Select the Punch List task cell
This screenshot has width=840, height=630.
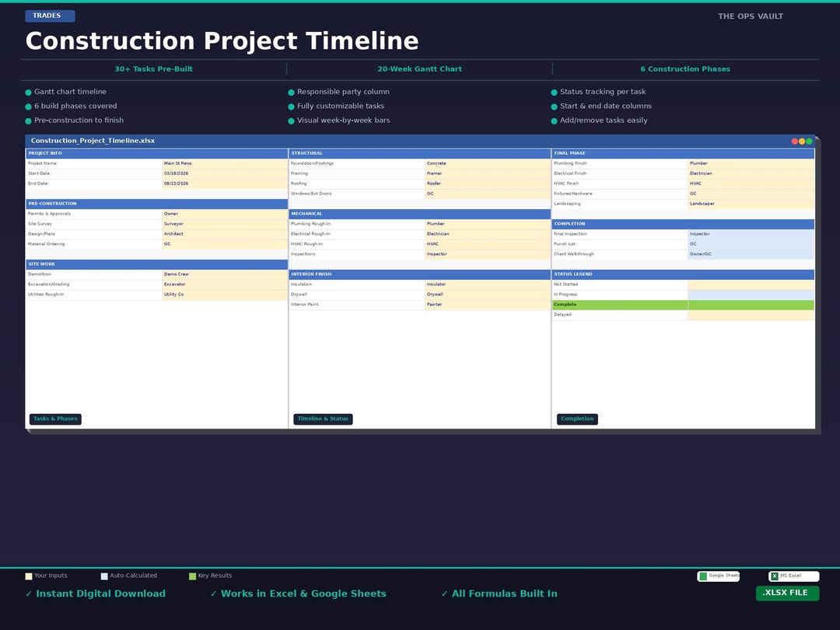click(x=620, y=244)
